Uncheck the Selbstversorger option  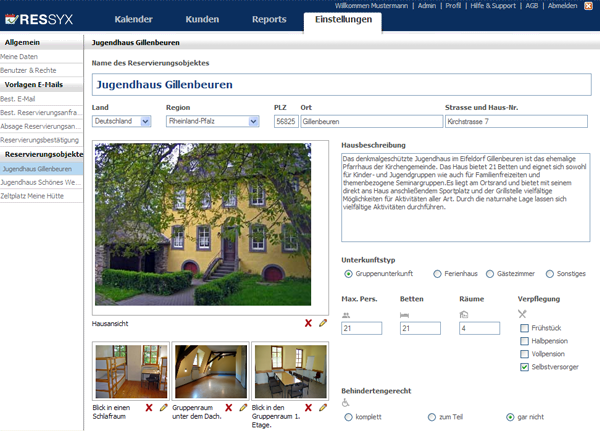(x=524, y=367)
